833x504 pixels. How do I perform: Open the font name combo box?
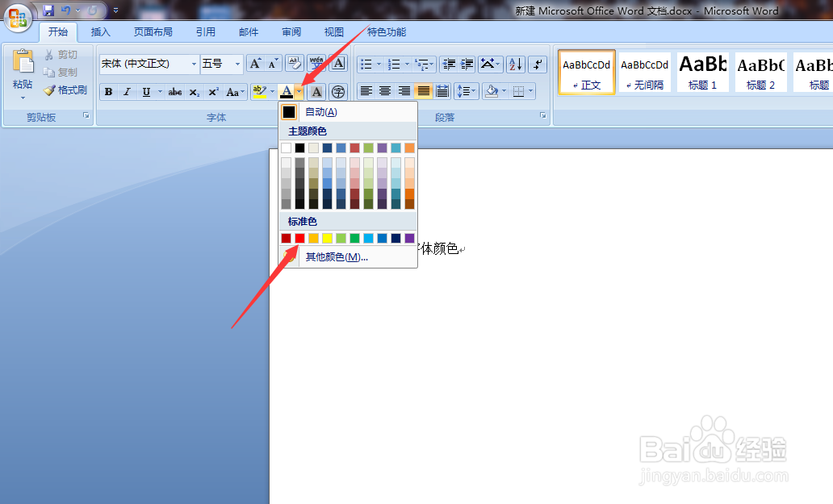(x=149, y=64)
